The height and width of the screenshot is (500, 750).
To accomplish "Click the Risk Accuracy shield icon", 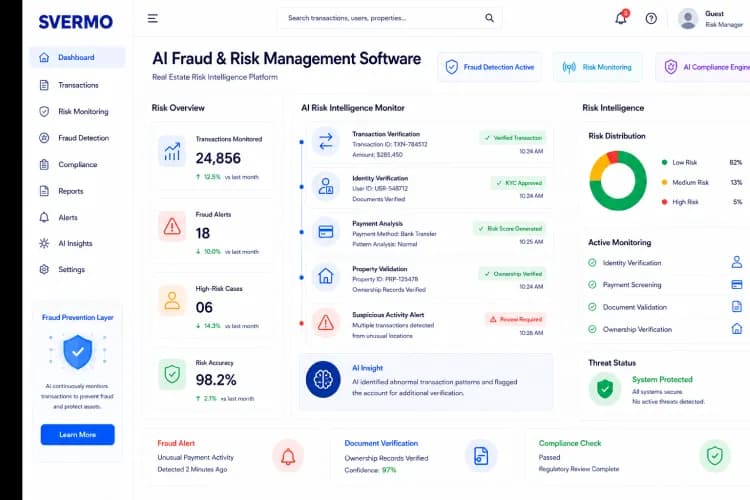I will tap(172, 374).
